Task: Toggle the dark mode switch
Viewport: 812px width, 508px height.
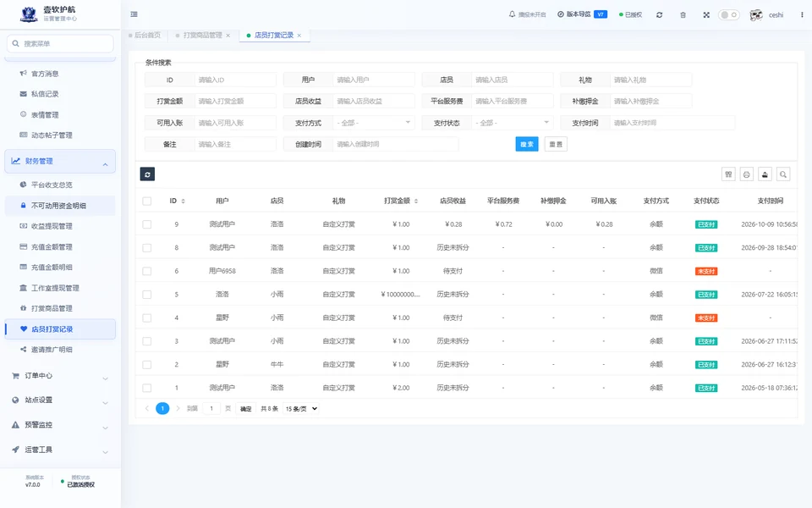Action: point(728,15)
